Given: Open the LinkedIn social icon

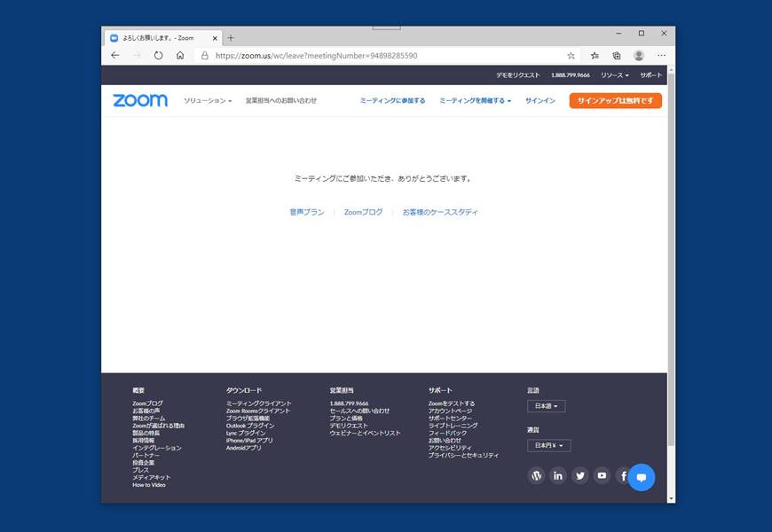Looking at the screenshot, I should tap(558, 476).
